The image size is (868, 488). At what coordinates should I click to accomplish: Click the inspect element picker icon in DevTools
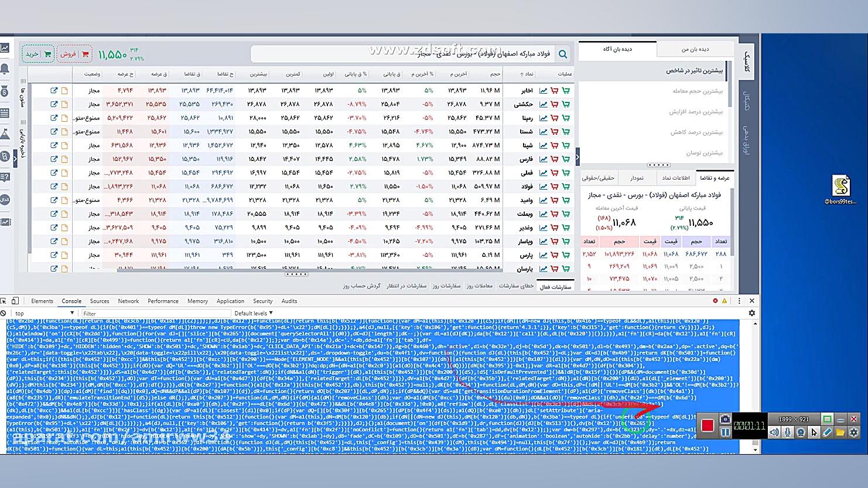tap(4, 301)
